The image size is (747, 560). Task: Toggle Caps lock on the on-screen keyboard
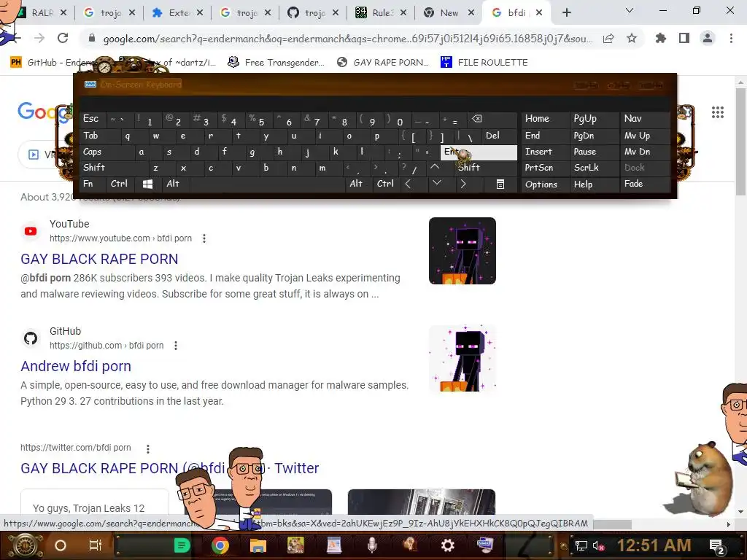click(107, 152)
